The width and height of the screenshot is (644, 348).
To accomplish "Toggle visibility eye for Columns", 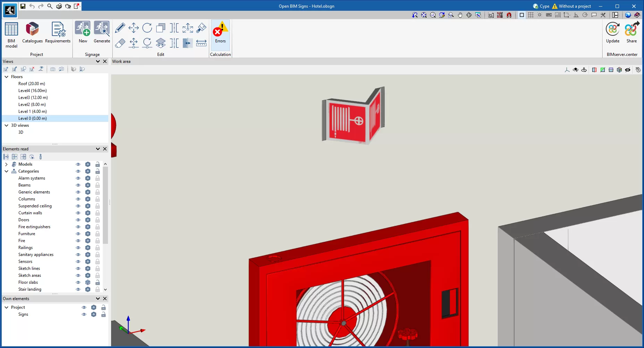I will tap(78, 199).
